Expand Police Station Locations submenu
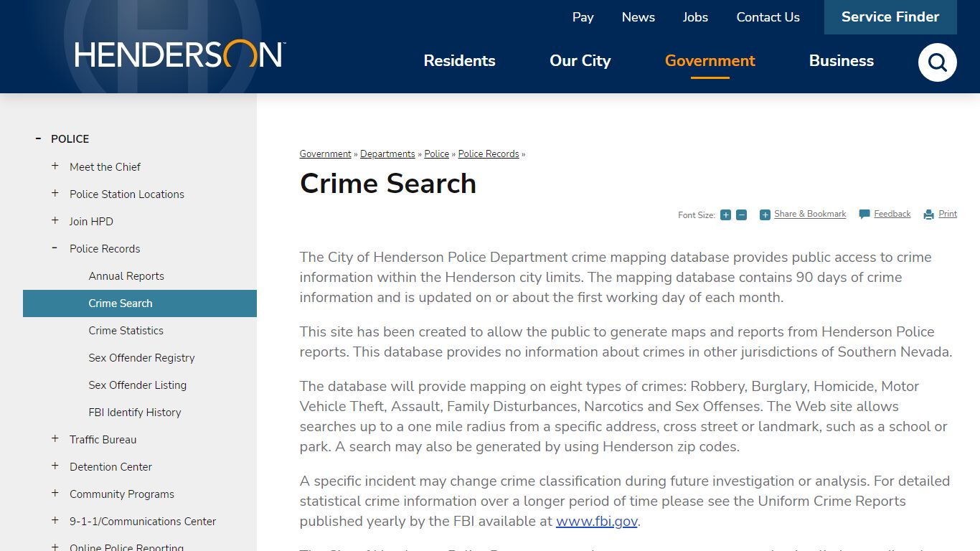 tap(55, 193)
